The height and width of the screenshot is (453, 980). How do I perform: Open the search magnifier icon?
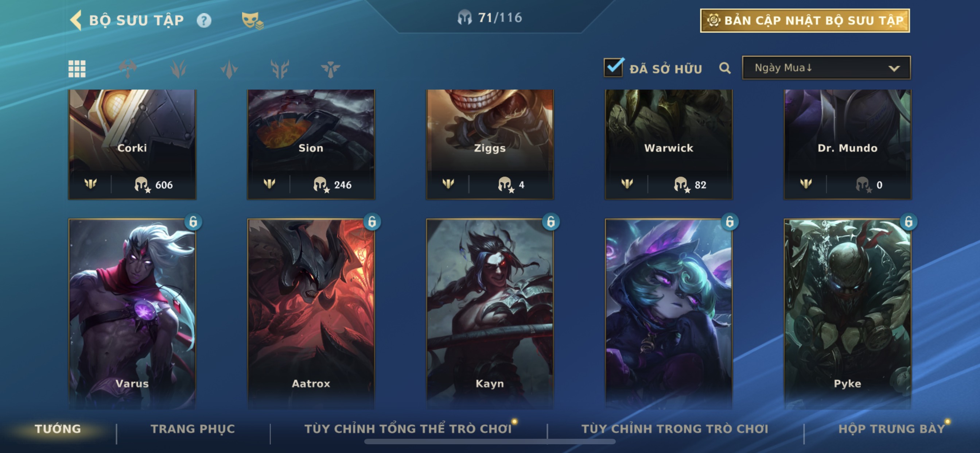[725, 69]
